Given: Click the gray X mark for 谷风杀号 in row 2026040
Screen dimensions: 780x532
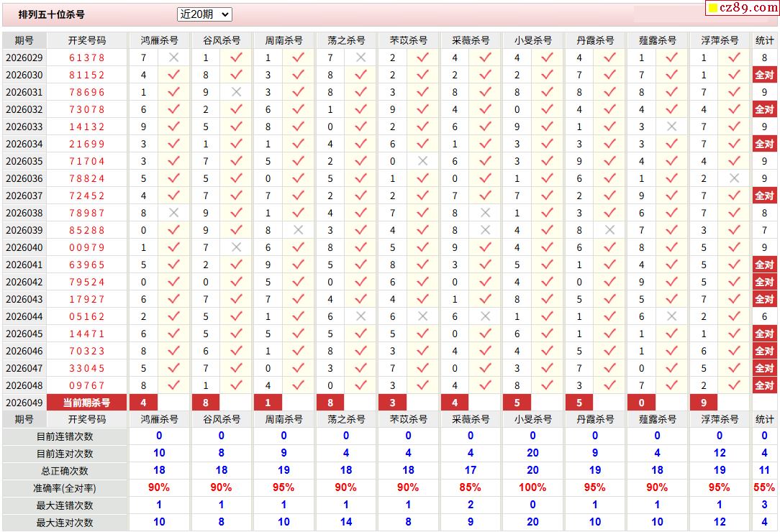Looking at the screenshot, I should [x=236, y=247].
